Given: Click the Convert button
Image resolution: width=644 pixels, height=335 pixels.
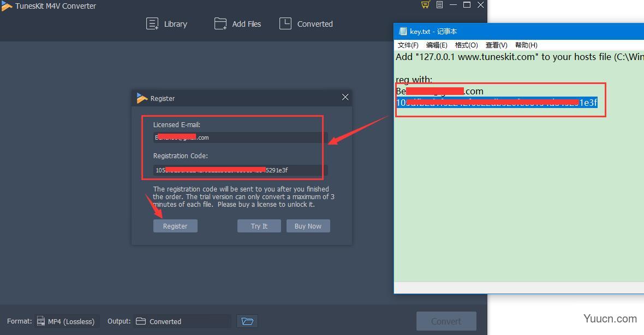Looking at the screenshot, I should (x=446, y=321).
